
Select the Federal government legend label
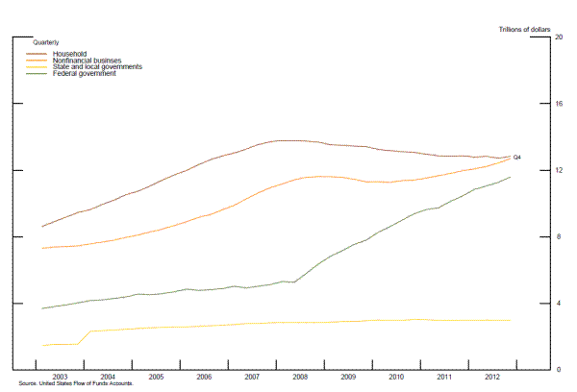tap(84, 74)
